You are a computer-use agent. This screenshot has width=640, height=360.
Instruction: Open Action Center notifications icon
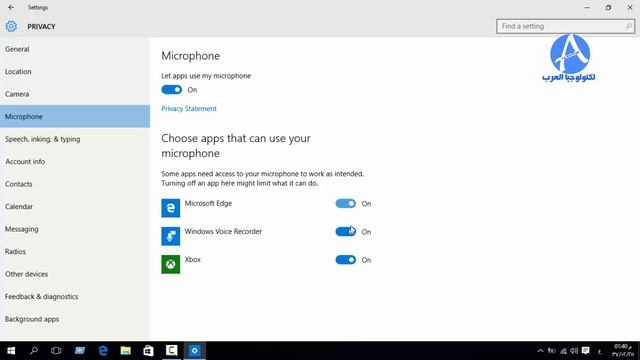point(586,351)
